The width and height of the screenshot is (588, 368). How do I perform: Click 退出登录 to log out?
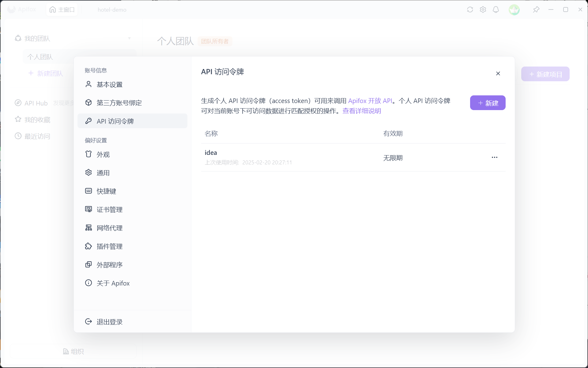click(109, 322)
